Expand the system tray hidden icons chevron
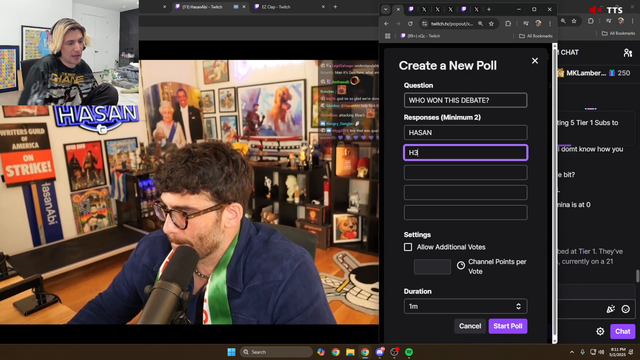The image size is (640, 360). coord(572,352)
